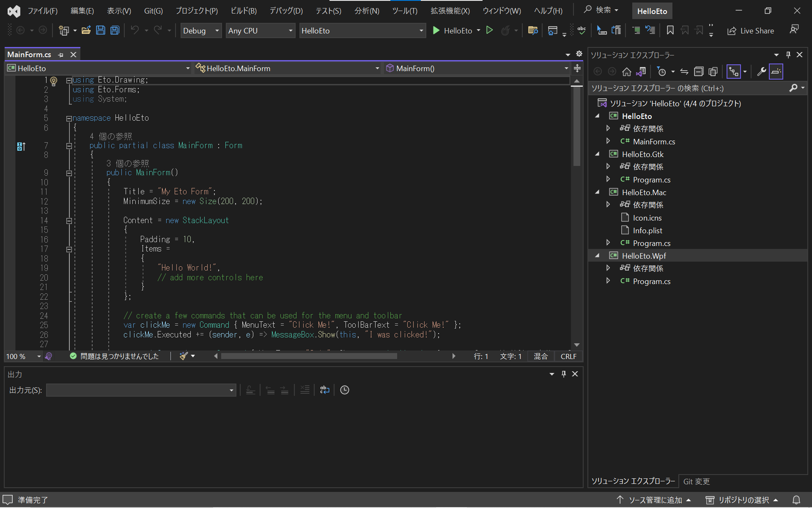Pin the MainForm.cs tab

pyautogui.click(x=61, y=55)
